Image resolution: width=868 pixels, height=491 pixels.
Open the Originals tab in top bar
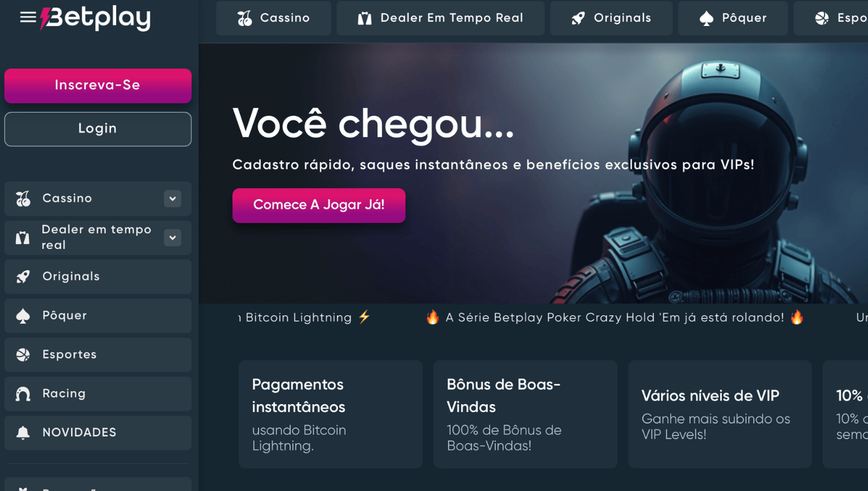tap(611, 18)
